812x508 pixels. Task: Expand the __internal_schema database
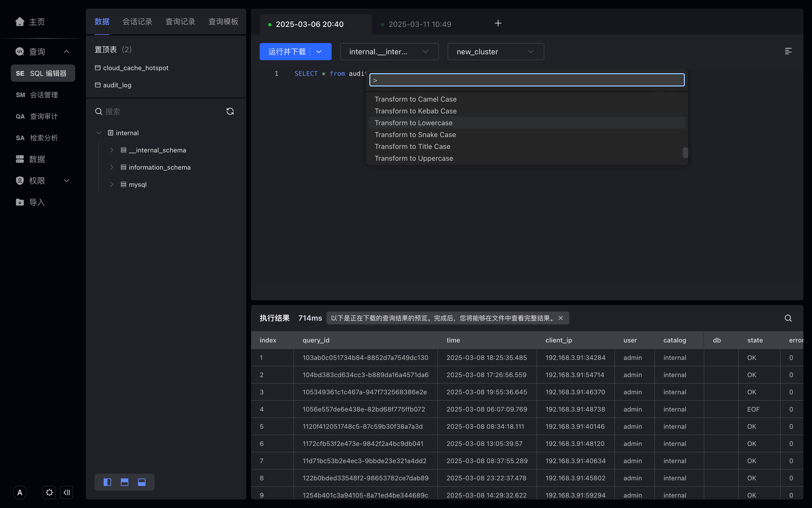pos(112,150)
